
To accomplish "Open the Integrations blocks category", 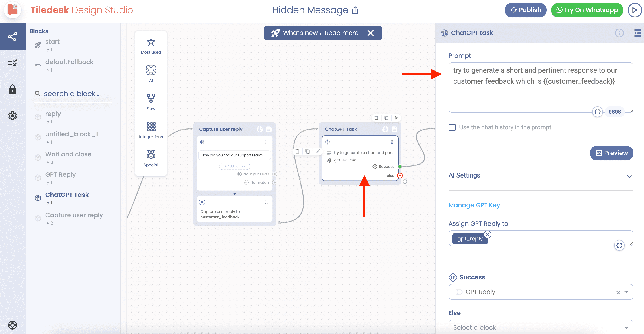I will [x=151, y=130].
